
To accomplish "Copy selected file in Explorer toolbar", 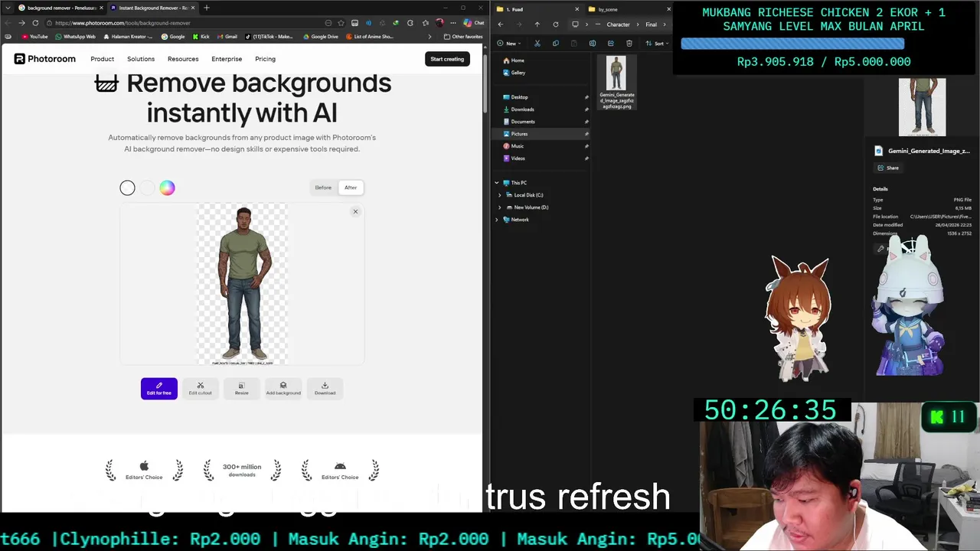I will tap(555, 43).
